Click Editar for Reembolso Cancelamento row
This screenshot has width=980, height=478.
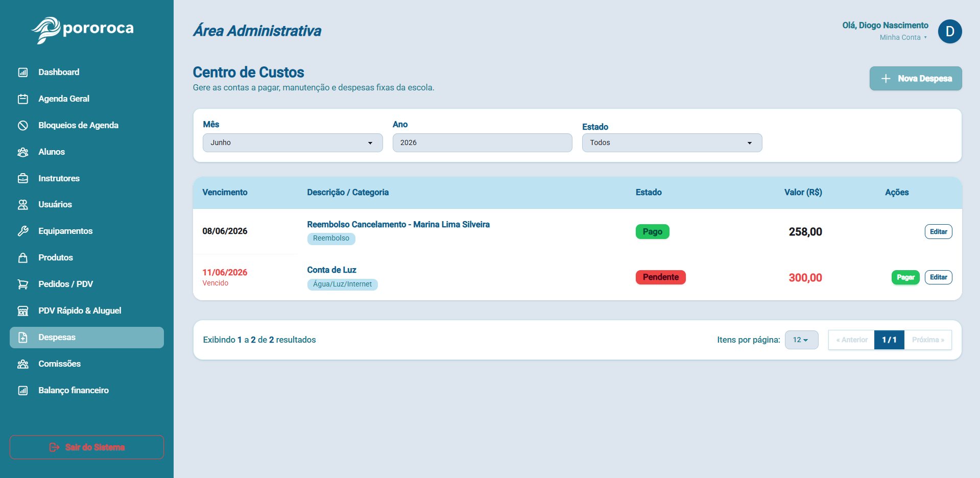pyautogui.click(x=938, y=232)
